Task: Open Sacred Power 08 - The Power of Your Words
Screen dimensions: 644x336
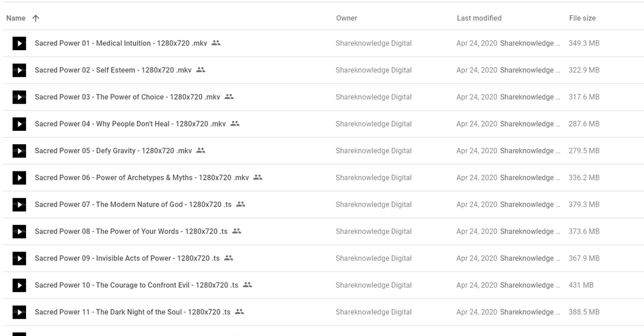Action: 130,231
